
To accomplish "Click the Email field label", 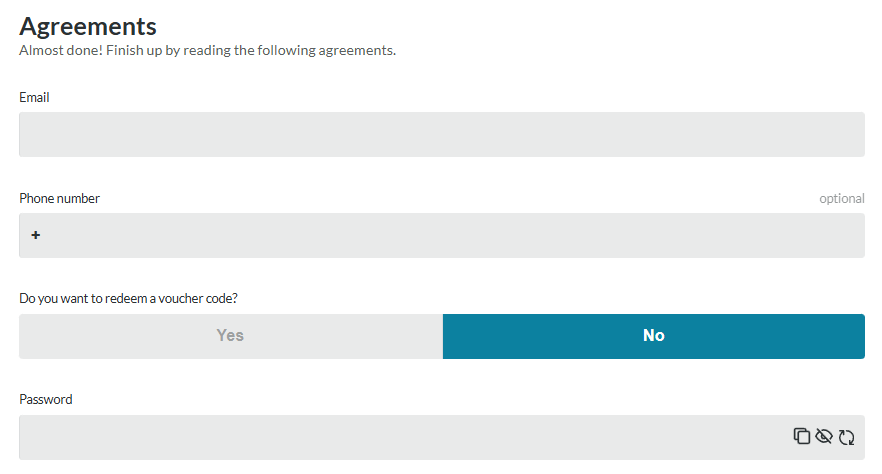I will pyautogui.click(x=34, y=97).
